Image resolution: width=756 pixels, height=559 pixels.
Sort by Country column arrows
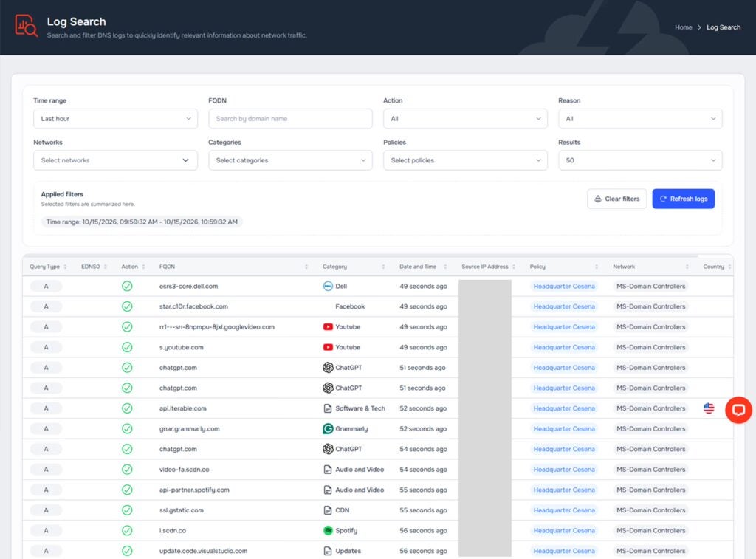pos(729,267)
